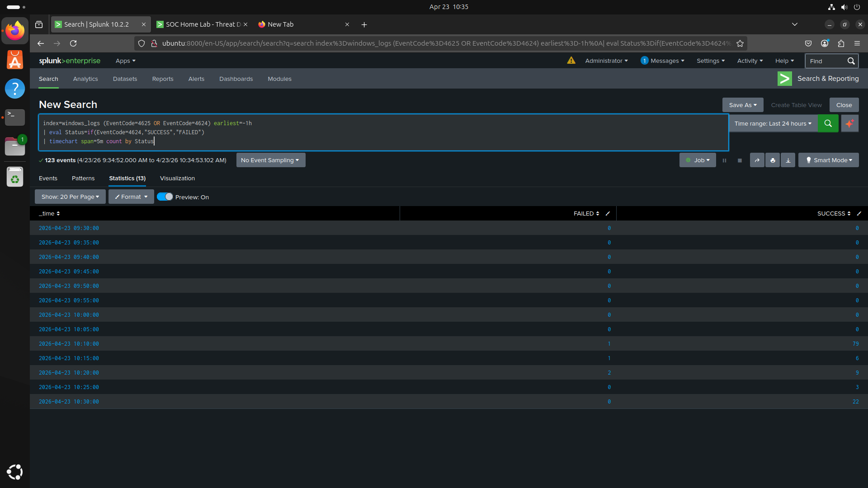Toggle the Preview switch off
Viewport: 868px width, 488px height.
click(165, 197)
